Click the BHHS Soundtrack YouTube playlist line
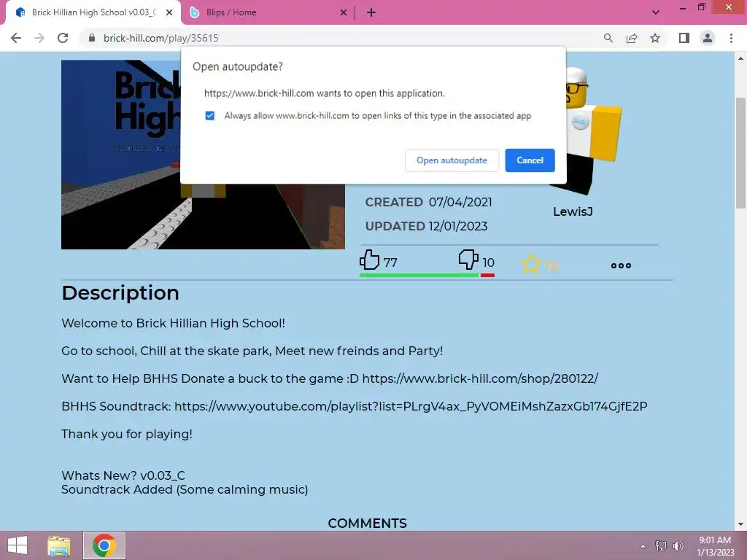 (x=355, y=406)
